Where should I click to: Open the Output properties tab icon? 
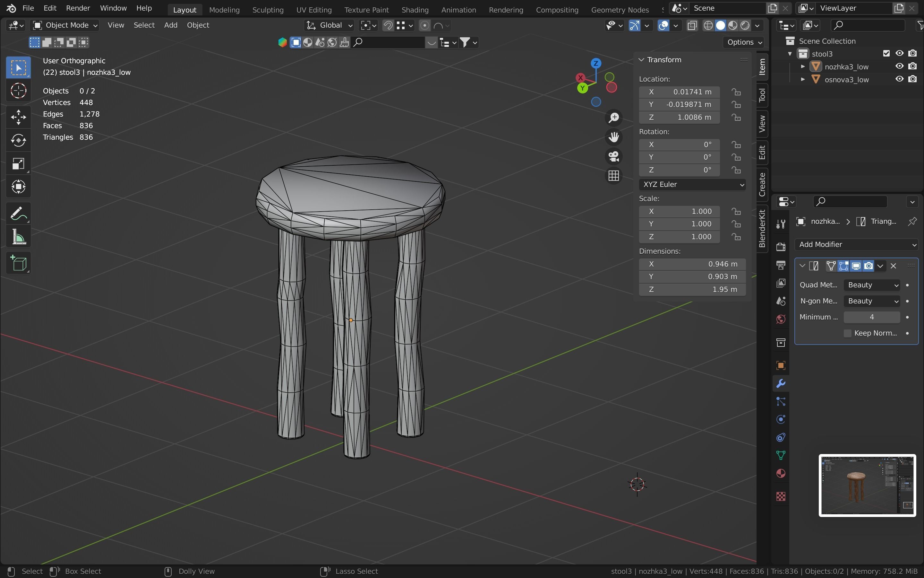781,265
